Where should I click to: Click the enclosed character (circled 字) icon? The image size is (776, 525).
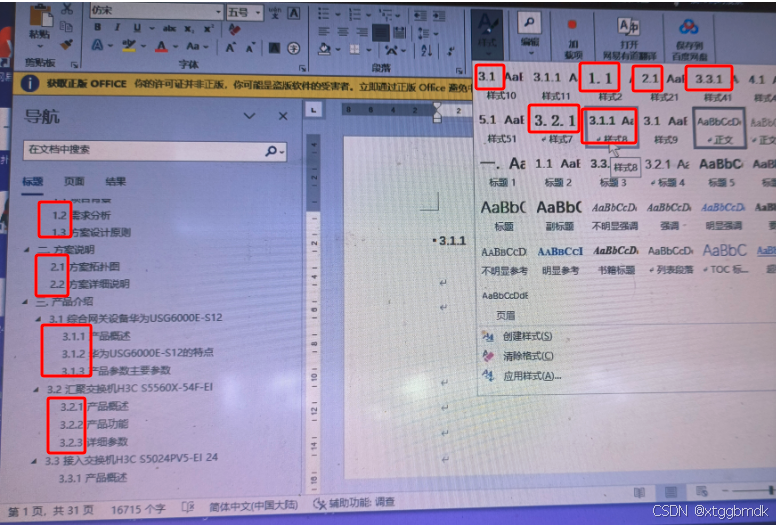pos(294,48)
